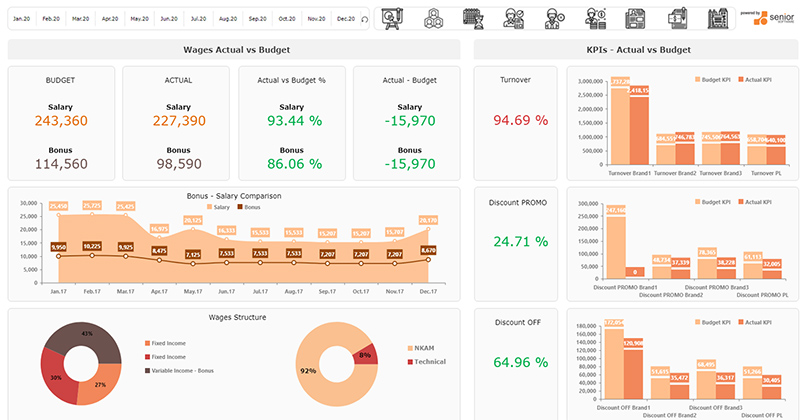Open the employee with coins icon
800x420 pixels.
click(595, 19)
